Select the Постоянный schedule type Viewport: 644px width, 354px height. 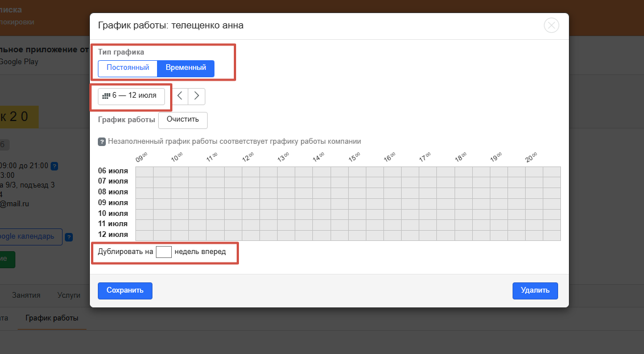[x=128, y=68]
